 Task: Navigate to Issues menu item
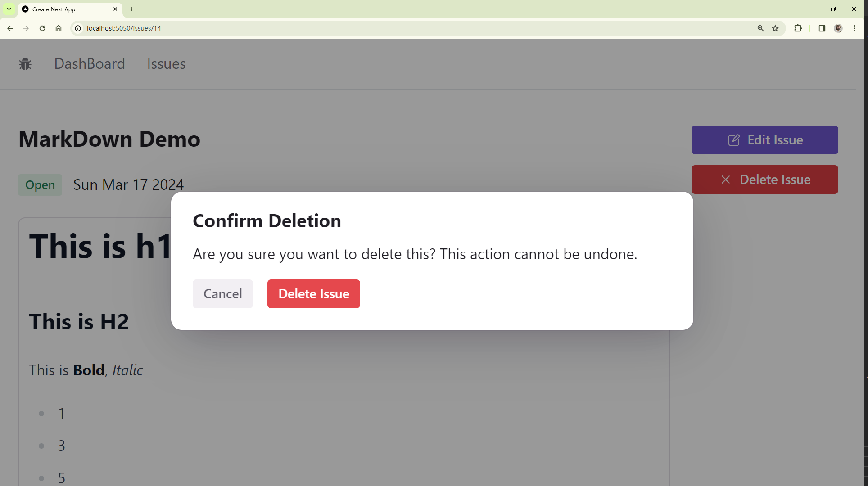pyautogui.click(x=166, y=64)
